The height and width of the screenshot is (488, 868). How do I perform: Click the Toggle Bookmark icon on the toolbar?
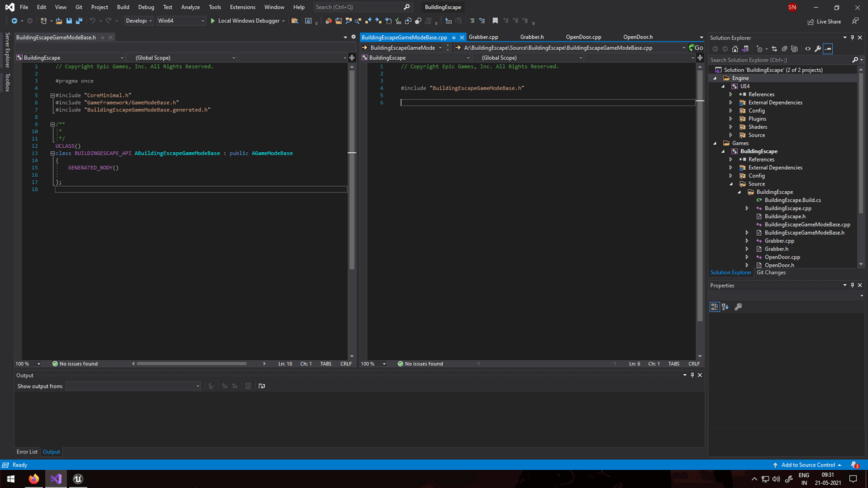[495, 21]
